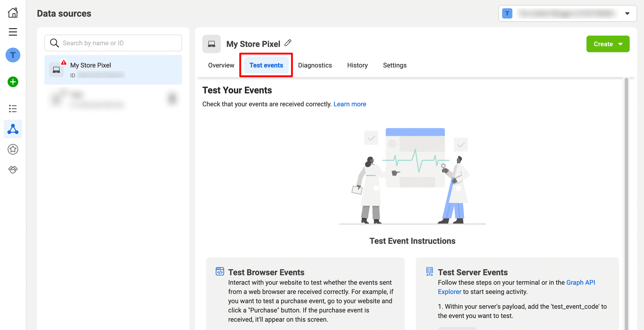View the History tab
This screenshot has width=644, height=330.
pos(357,65)
